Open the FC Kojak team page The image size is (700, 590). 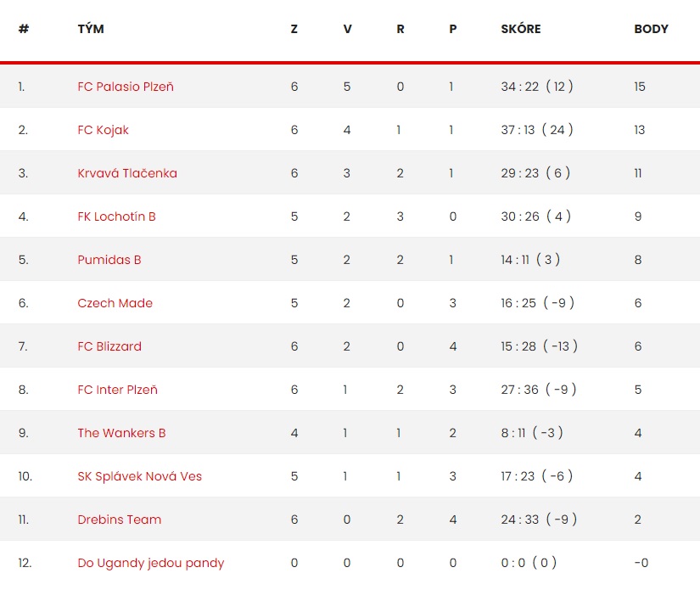point(104,130)
